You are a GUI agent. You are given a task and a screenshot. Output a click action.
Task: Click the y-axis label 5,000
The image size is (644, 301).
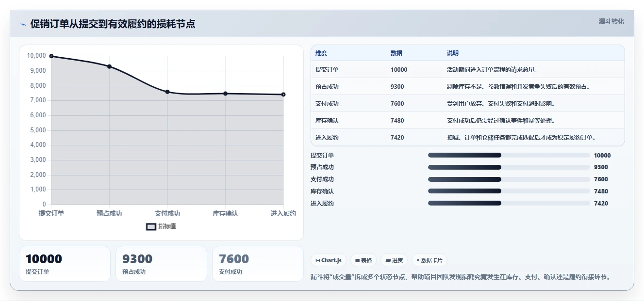point(38,130)
